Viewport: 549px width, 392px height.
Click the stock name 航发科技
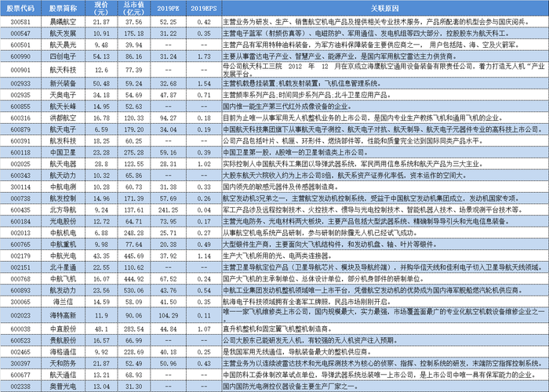click(63, 141)
